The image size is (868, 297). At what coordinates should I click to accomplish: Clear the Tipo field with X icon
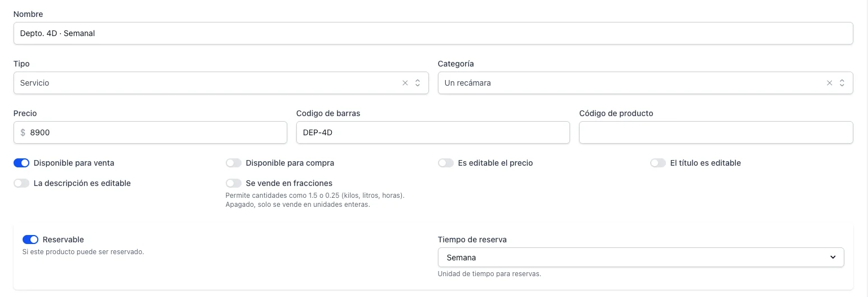tap(405, 83)
